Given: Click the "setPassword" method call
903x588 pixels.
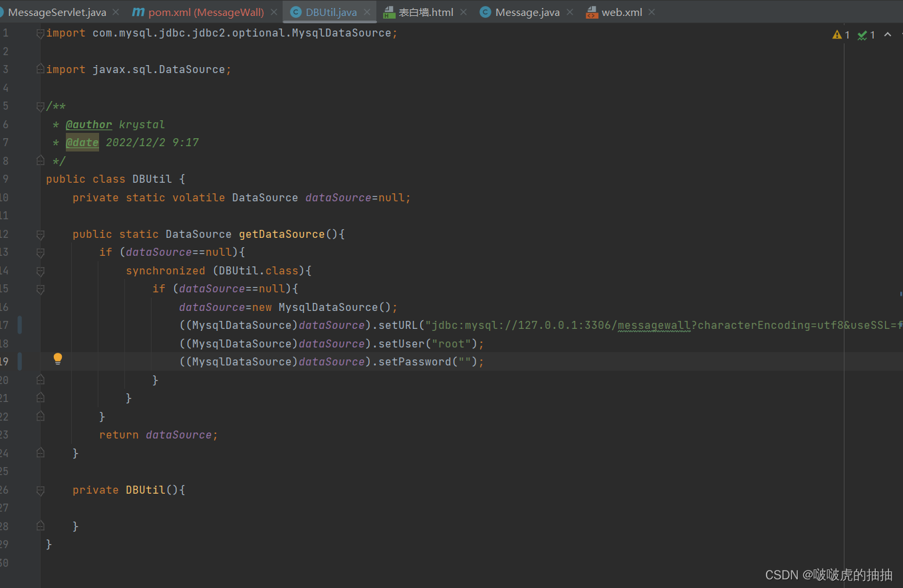Looking at the screenshot, I should [415, 361].
